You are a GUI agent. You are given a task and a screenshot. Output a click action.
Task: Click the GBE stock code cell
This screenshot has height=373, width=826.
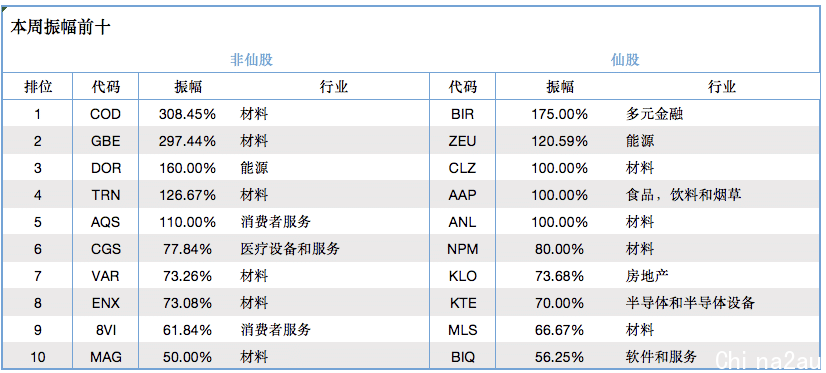[105, 141]
